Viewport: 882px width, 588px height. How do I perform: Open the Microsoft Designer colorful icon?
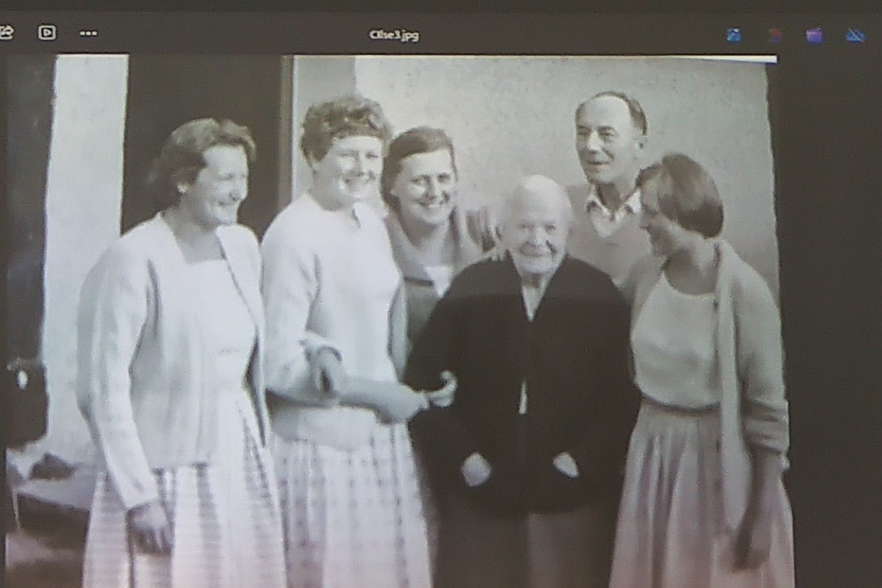click(x=774, y=35)
